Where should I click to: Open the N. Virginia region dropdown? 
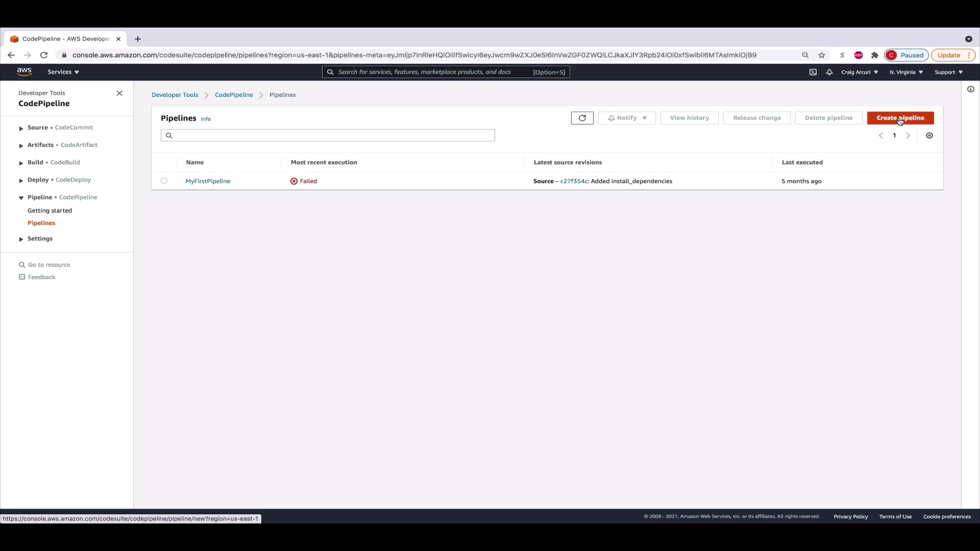[x=905, y=72]
